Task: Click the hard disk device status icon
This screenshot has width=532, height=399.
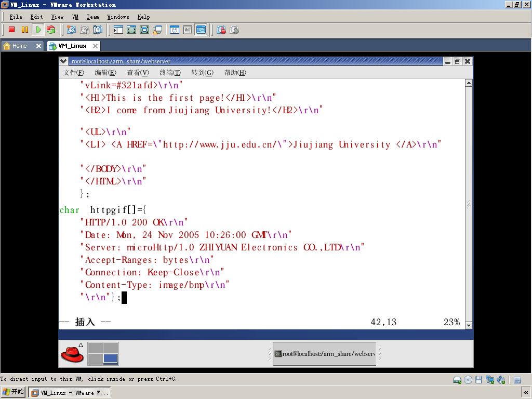Action: [x=457, y=380]
